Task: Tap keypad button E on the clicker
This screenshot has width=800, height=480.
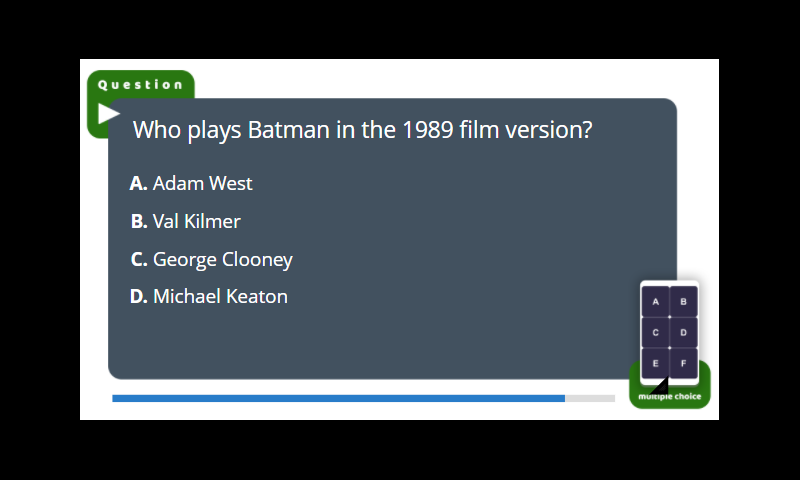Action: pyautogui.click(x=655, y=363)
